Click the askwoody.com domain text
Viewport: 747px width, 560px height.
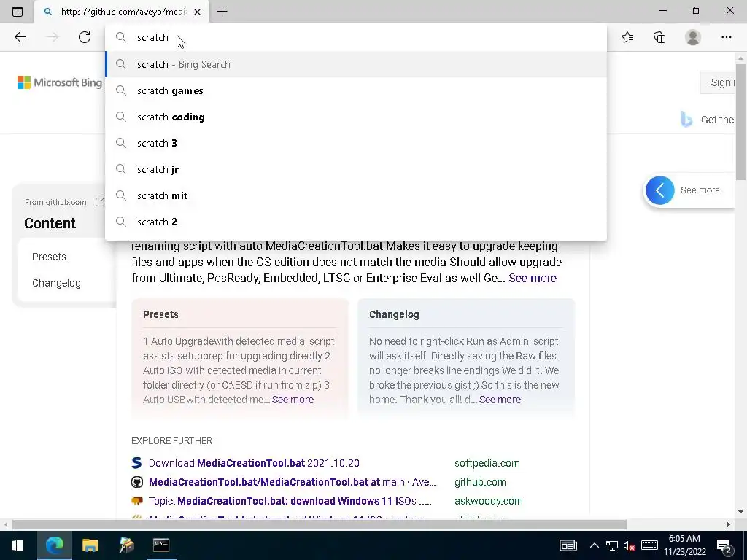pos(488,501)
